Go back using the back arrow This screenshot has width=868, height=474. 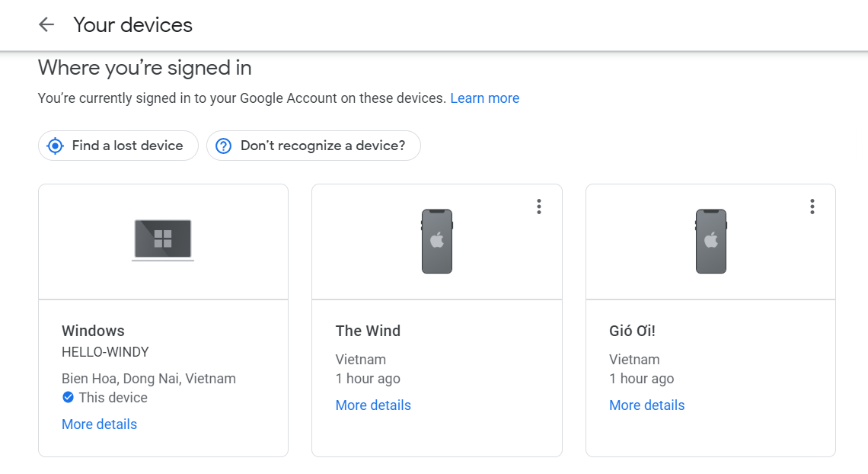46,24
